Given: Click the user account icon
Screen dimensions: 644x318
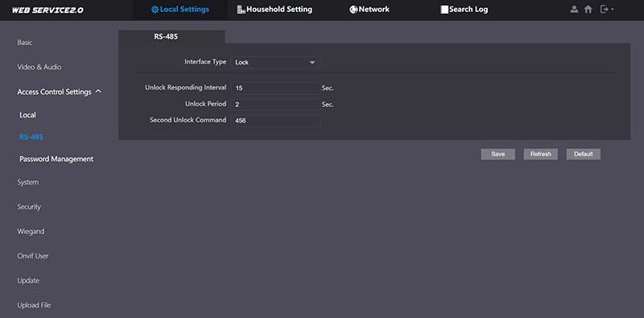Looking at the screenshot, I should tap(574, 9).
